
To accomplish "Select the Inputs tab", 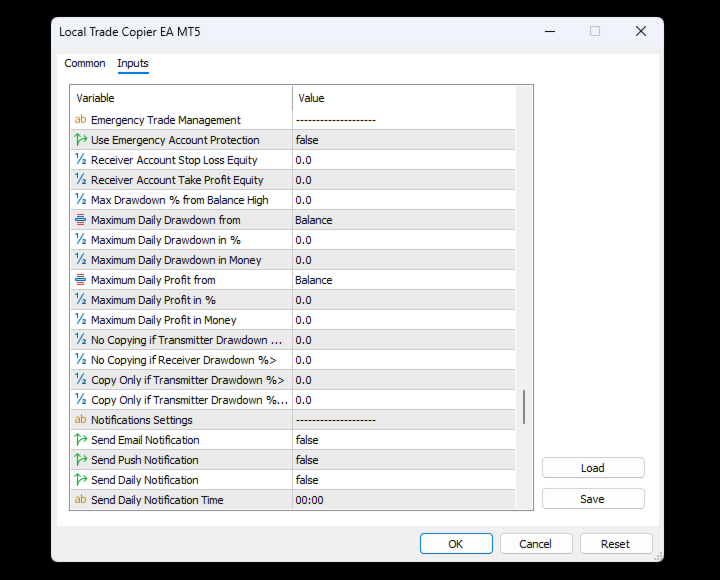I will pyautogui.click(x=133, y=63).
